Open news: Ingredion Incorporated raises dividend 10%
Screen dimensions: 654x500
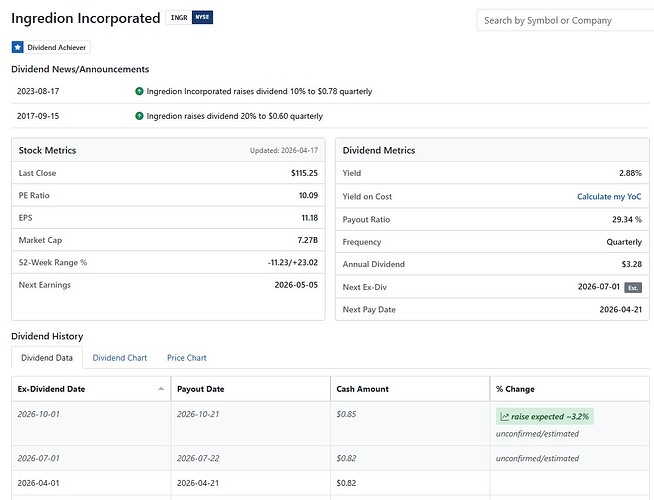[259, 91]
